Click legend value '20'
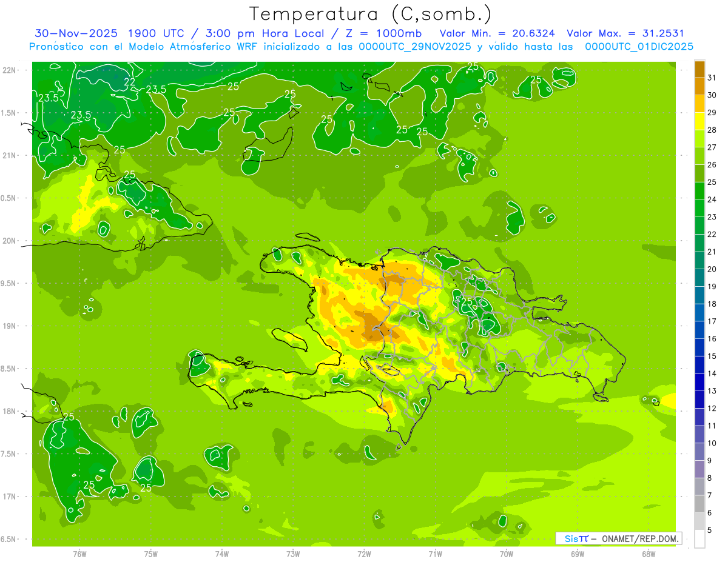728x562 pixels. point(712,269)
